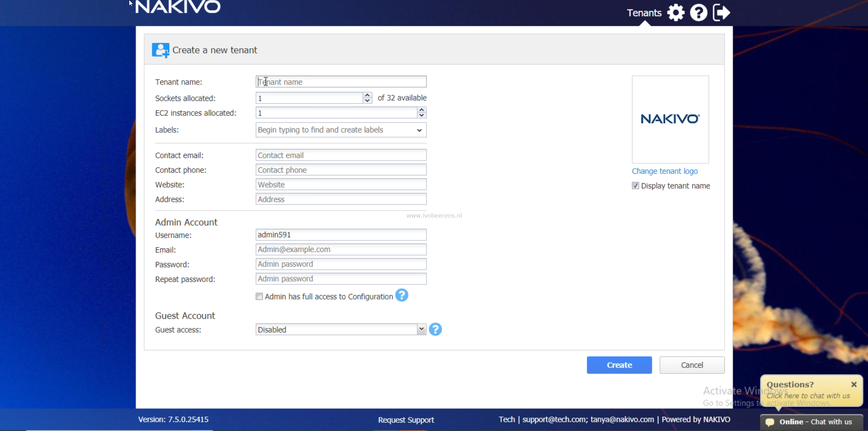
Task: Focus the Contact email field
Action: pyautogui.click(x=341, y=155)
